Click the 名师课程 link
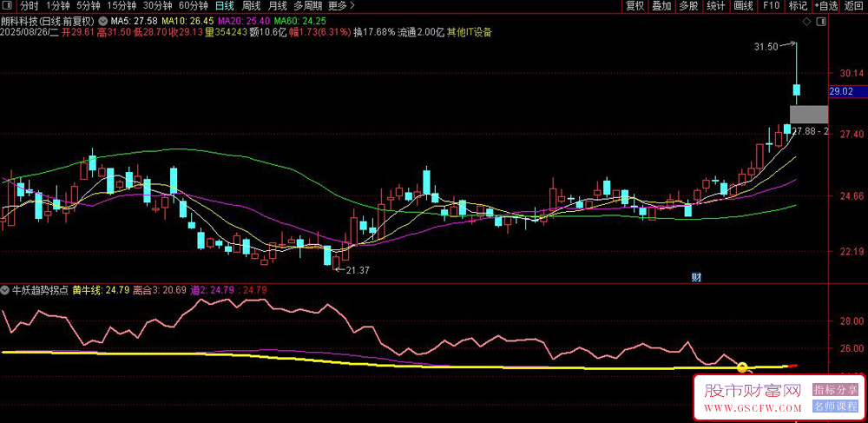Image resolution: width=868 pixels, height=423 pixels. [x=835, y=406]
